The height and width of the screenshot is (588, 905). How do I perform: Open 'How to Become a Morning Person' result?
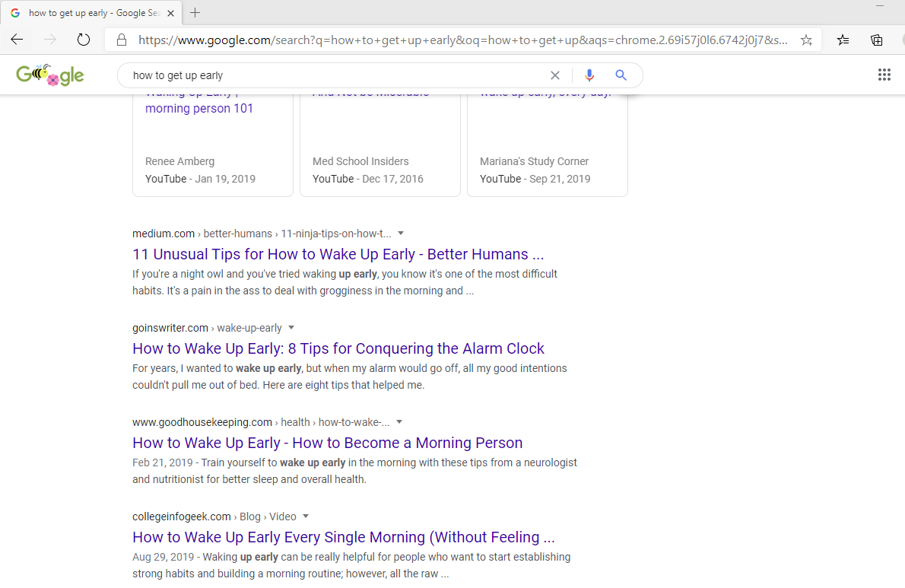327,443
